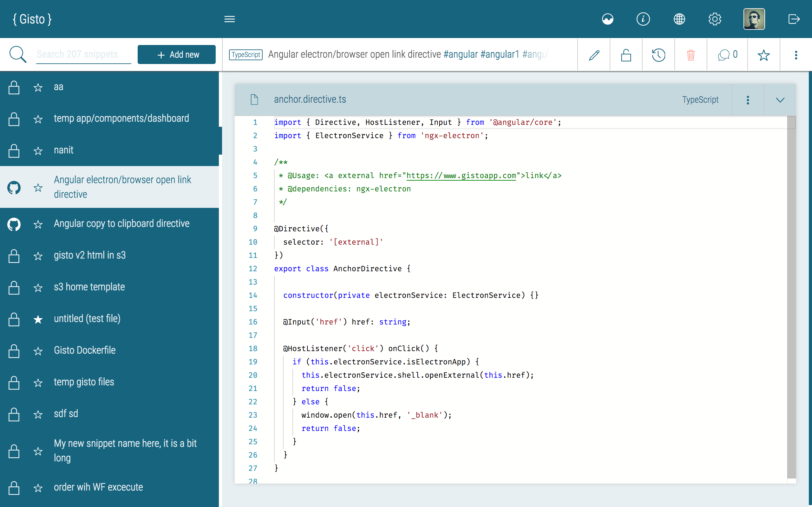Image resolution: width=812 pixels, height=507 pixels.
Task: Click the pencil edit snippet icon
Action: pos(594,55)
